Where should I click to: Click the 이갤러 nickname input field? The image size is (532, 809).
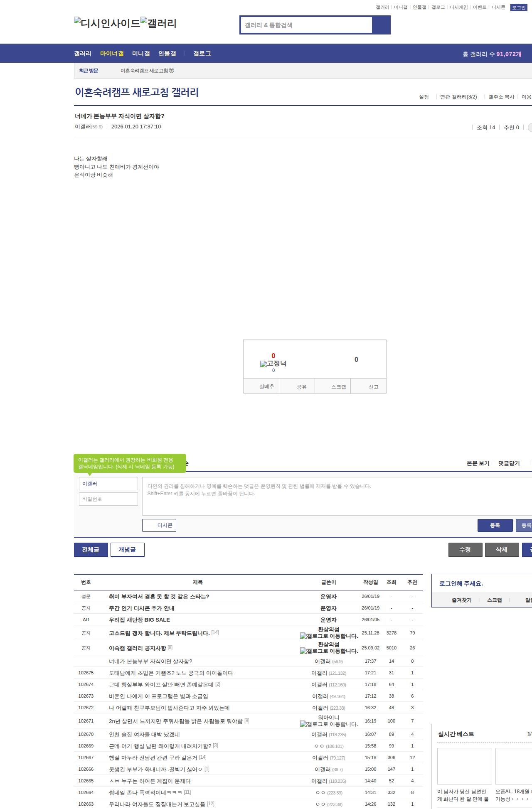click(x=108, y=484)
